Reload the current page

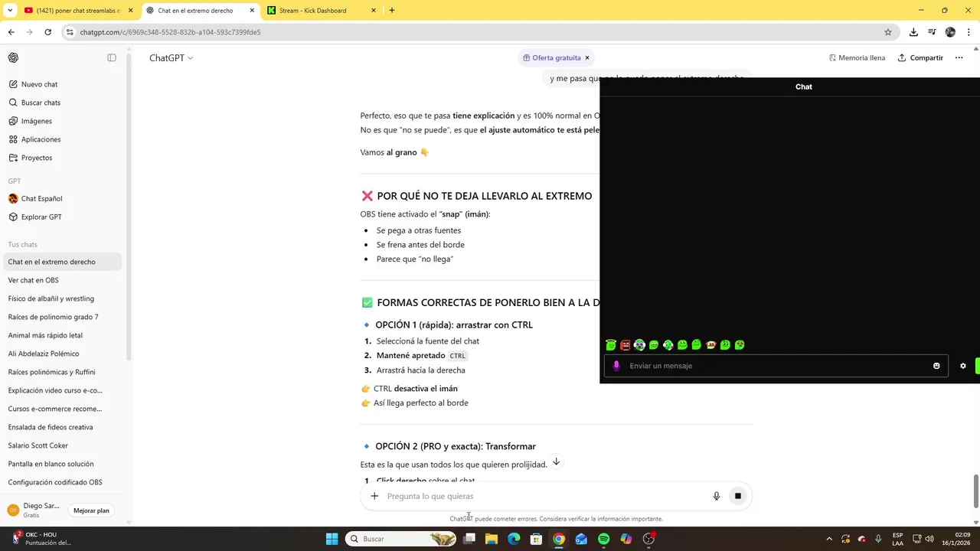[47, 32]
